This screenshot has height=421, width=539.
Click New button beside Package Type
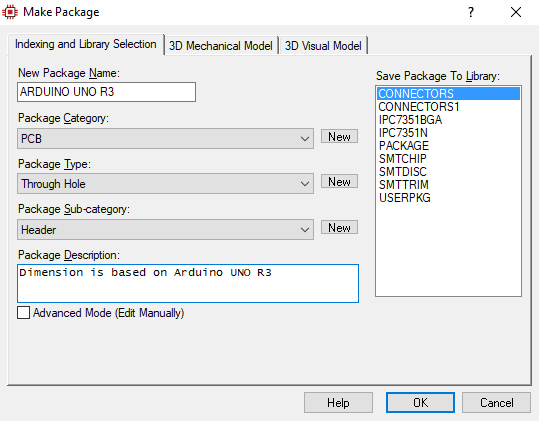click(x=339, y=181)
